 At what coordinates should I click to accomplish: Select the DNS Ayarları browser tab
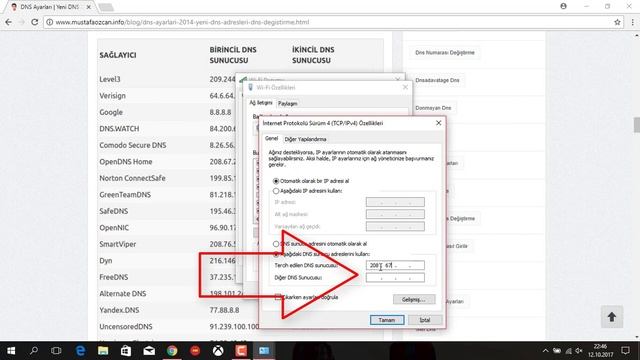coord(49,7)
